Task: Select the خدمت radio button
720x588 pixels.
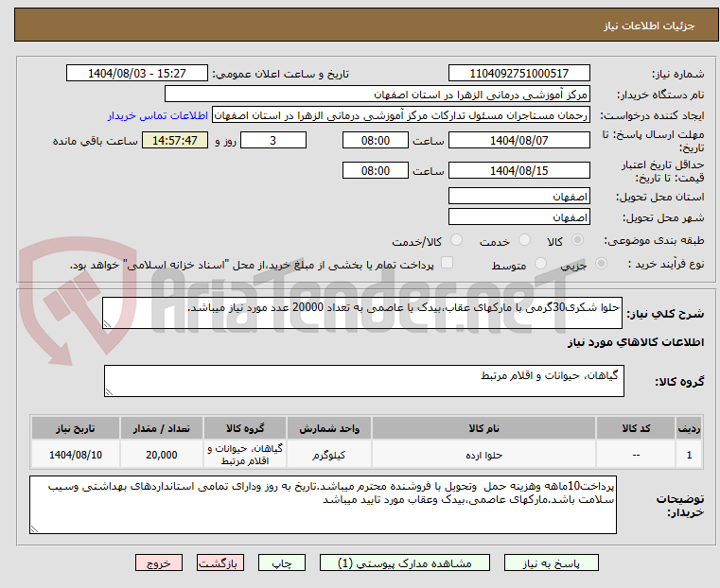Action: click(524, 240)
